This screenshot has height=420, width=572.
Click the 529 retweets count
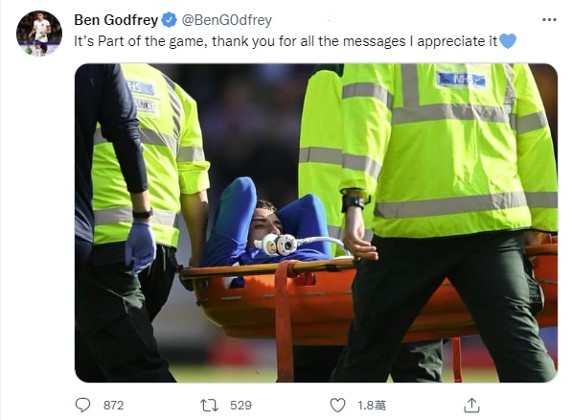tap(241, 405)
